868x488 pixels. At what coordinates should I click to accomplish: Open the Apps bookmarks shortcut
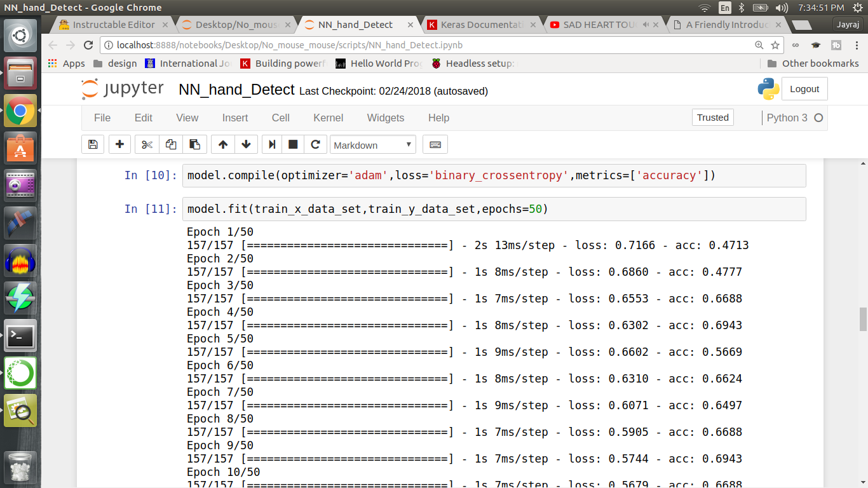[66, 64]
